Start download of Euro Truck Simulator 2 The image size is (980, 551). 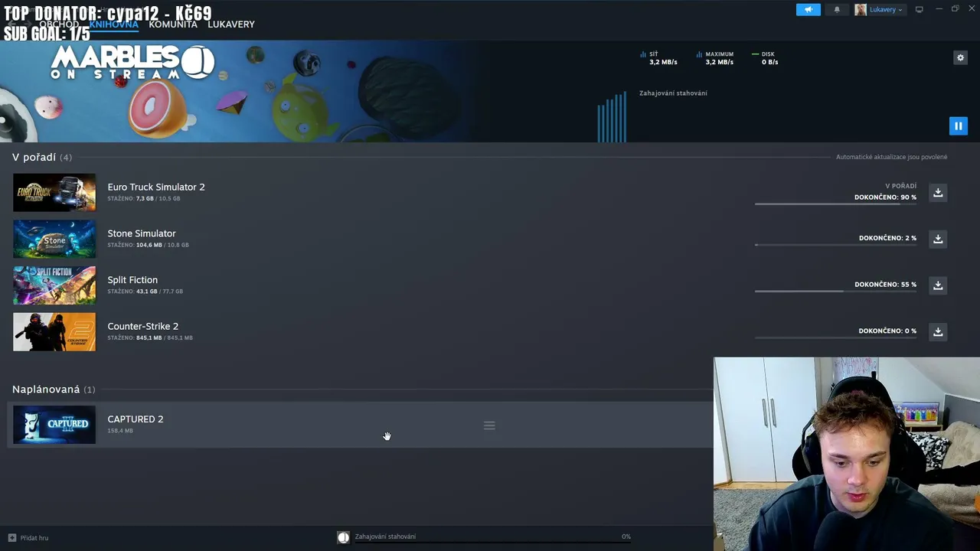[x=938, y=192]
